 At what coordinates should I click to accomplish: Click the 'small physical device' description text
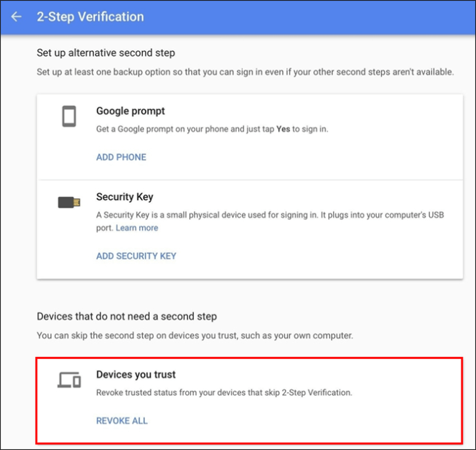coord(269,215)
